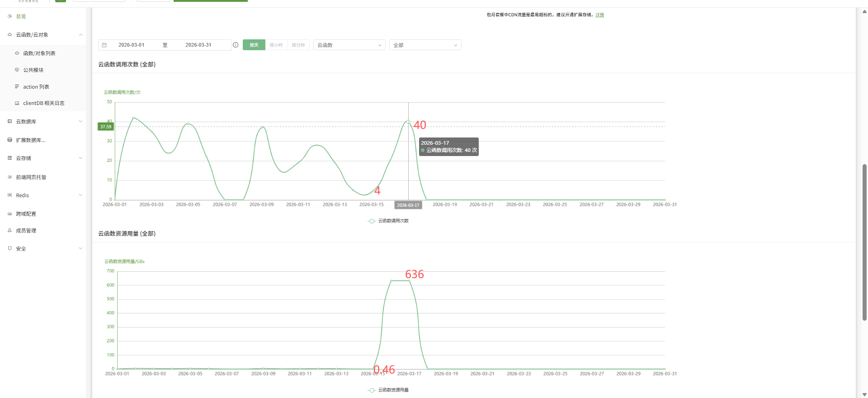The height and width of the screenshot is (398, 868).
Task: Click the 成员管理 user icon
Action: [10, 231]
